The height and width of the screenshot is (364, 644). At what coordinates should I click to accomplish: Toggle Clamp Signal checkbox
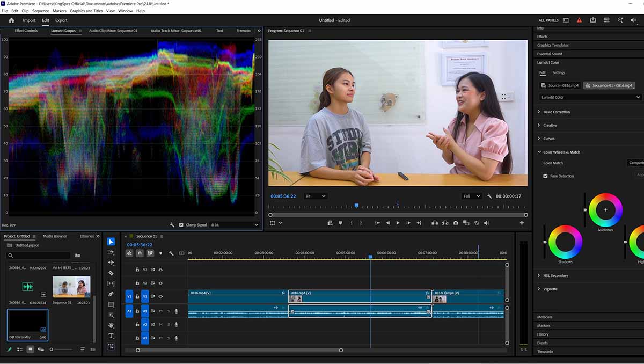(x=181, y=225)
